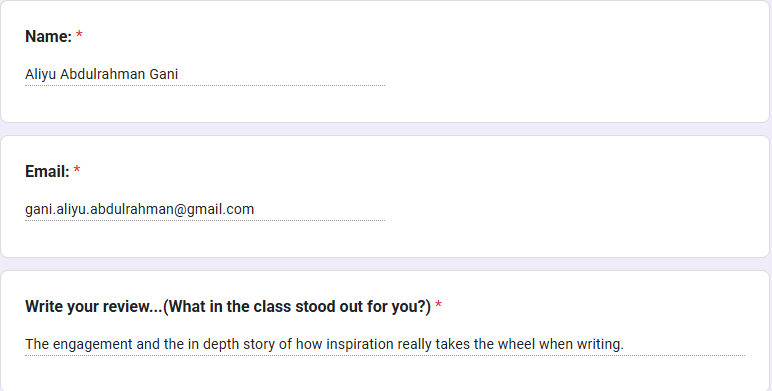Click the red asterisk beside Email
Image resolution: width=772 pixels, height=391 pixels.
coord(77,170)
